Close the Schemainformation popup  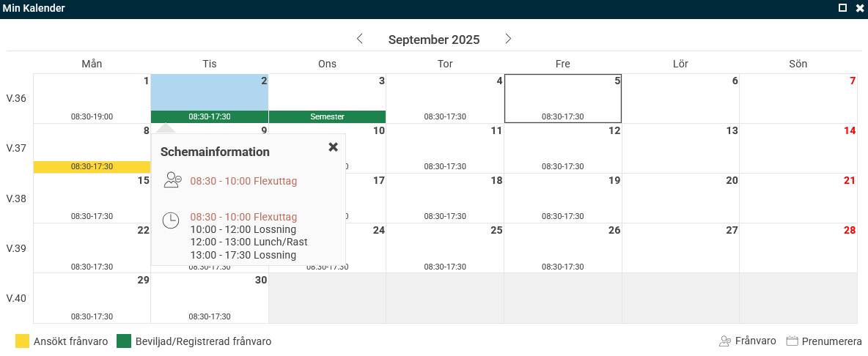click(x=333, y=147)
